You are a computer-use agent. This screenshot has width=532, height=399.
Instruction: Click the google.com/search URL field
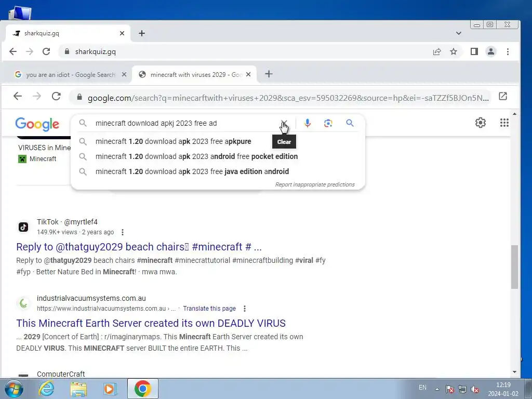280,98
